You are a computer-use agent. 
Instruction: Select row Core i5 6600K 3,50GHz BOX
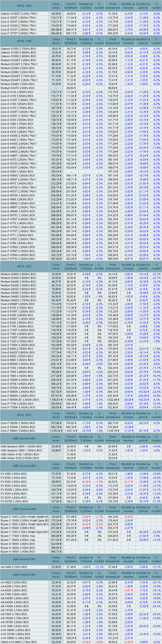click(x=81, y=364)
